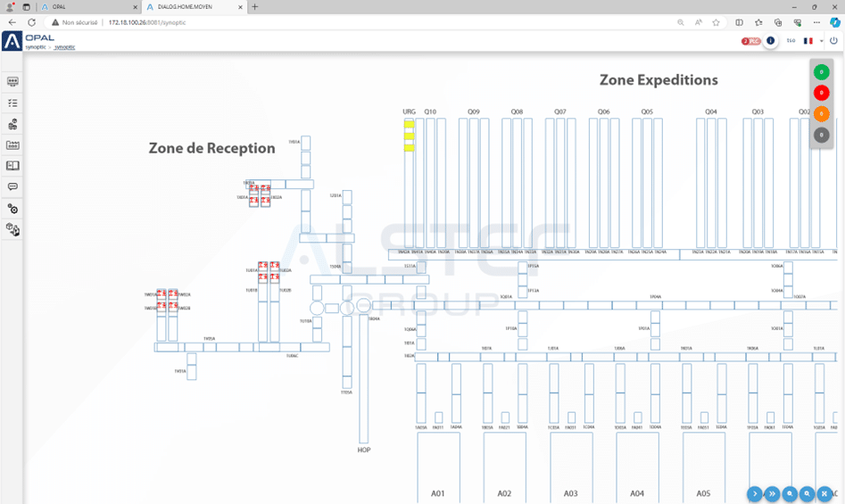Toggle the red status indicator circle
Viewport: 845px width, 504px height.
[x=821, y=93]
